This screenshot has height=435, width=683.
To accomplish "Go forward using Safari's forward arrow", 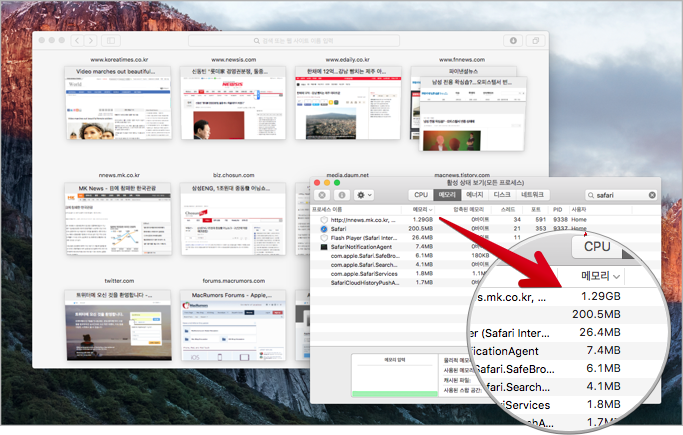I will [x=91, y=40].
